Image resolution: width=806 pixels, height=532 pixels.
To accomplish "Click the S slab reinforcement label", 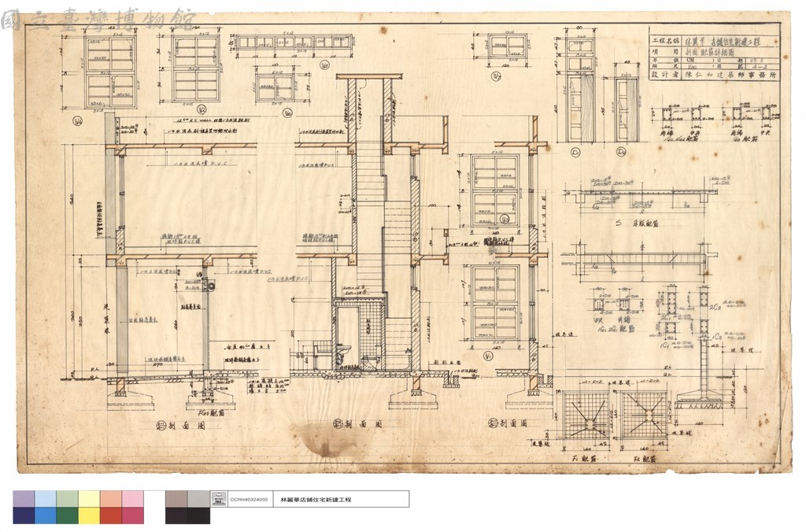I will click(638, 224).
